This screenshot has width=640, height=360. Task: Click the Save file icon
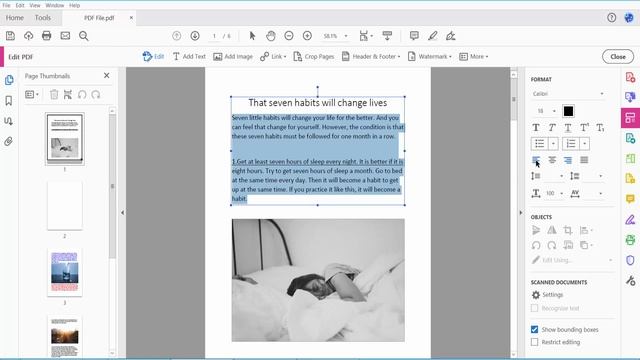(10, 36)
